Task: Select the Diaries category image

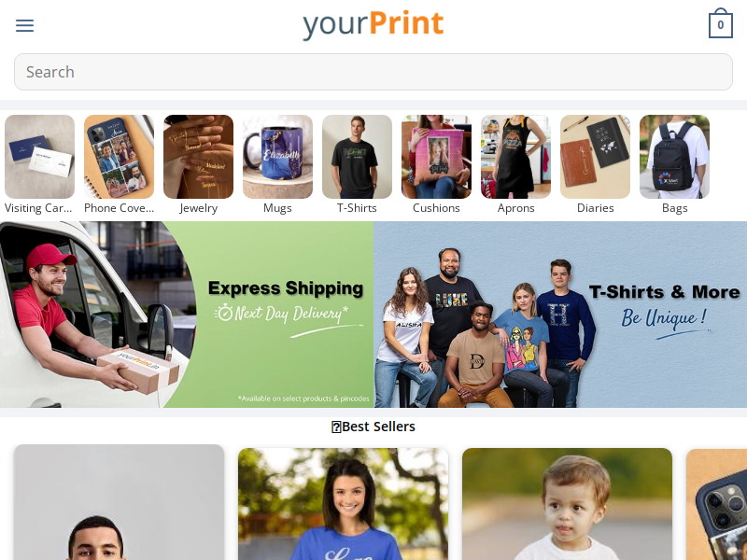Action: 596,157
